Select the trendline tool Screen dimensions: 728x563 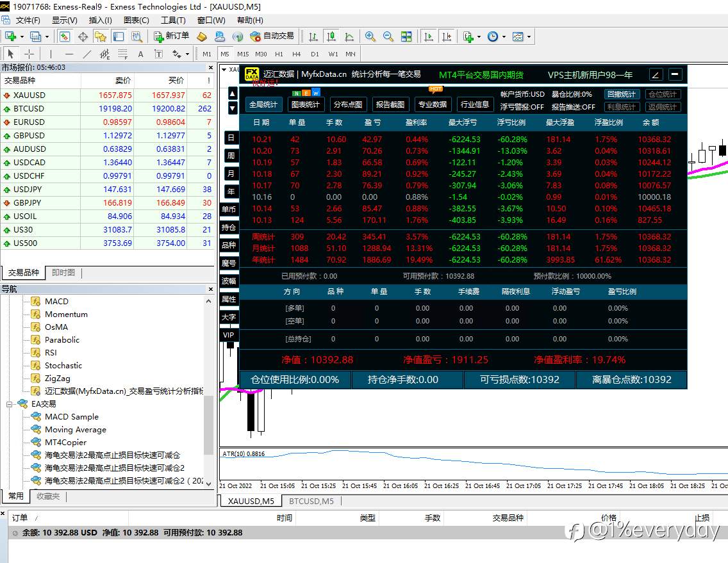[x=87, y=54]
